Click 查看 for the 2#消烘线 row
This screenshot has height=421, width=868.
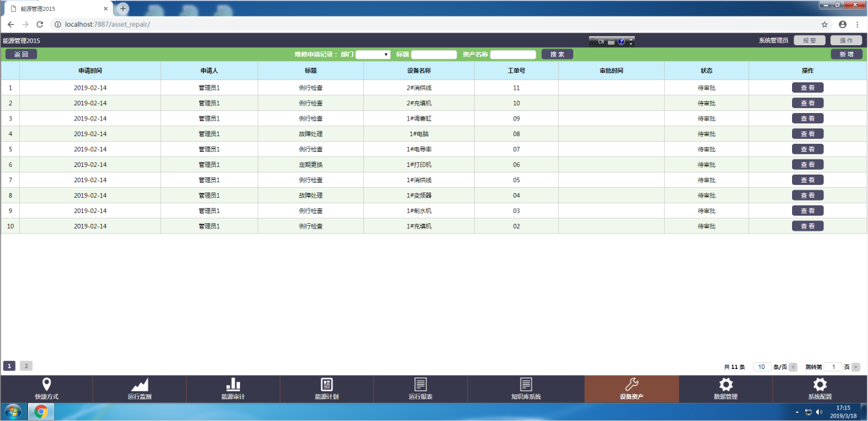point(807,88)
